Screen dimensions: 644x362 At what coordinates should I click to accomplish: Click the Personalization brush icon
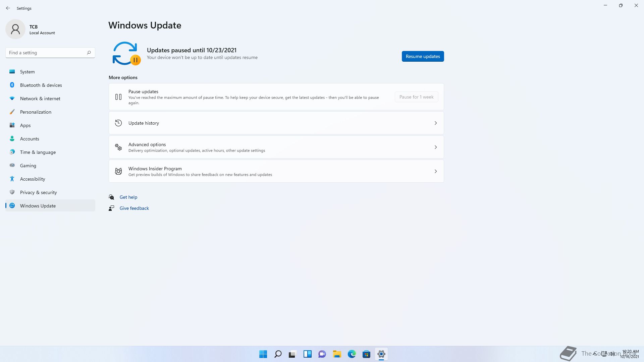pos(12,112)
